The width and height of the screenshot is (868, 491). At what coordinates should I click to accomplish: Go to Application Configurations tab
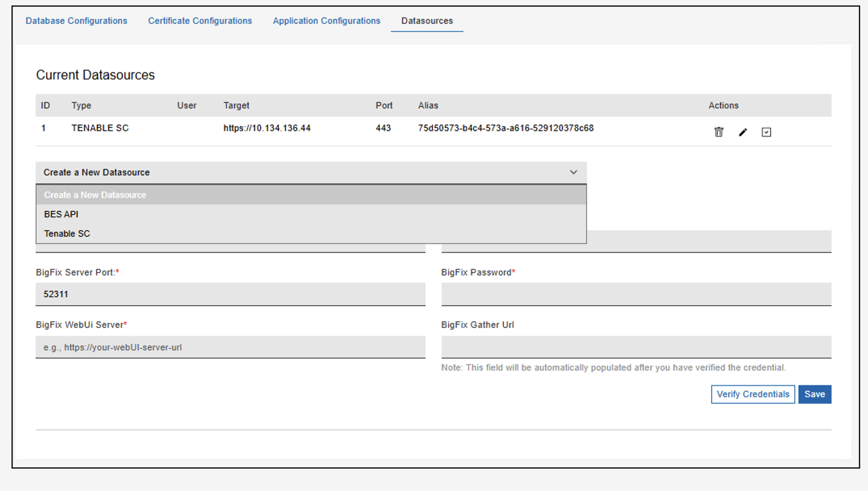326,21
